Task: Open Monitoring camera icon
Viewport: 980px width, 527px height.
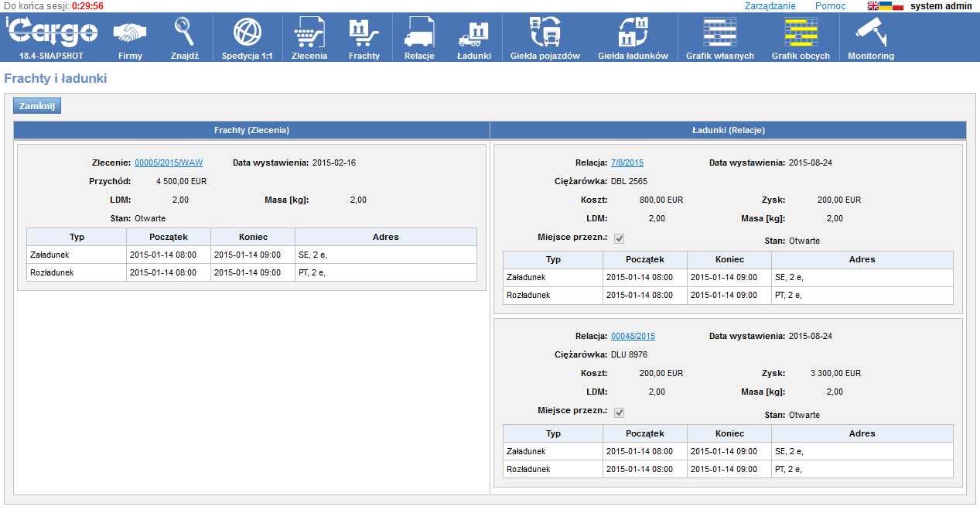Action: point(870,33)
